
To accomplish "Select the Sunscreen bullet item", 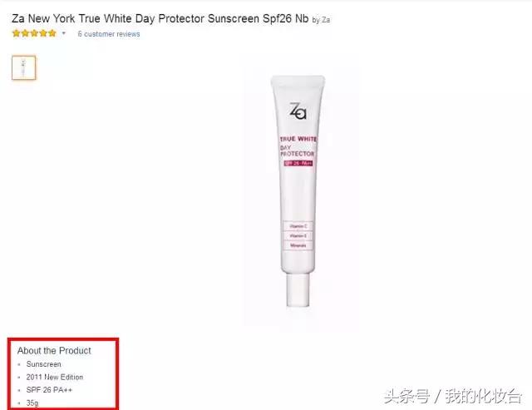I will point(44,364).
